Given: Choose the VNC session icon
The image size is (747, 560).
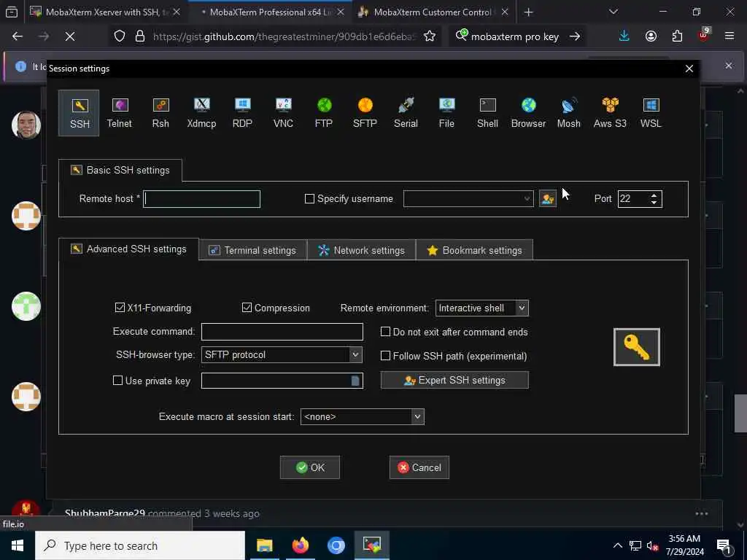Looking at the screenshot, I should [x=283, y=113].
